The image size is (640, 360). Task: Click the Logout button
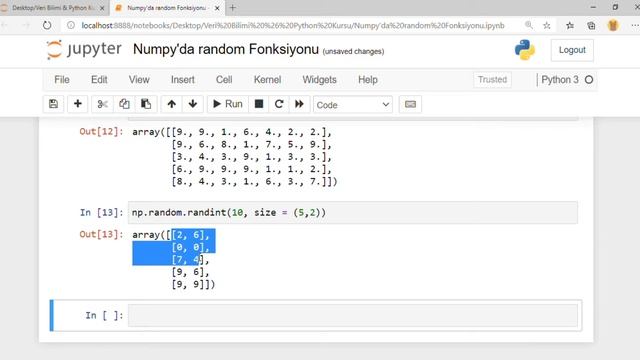[x=572, y=50]
